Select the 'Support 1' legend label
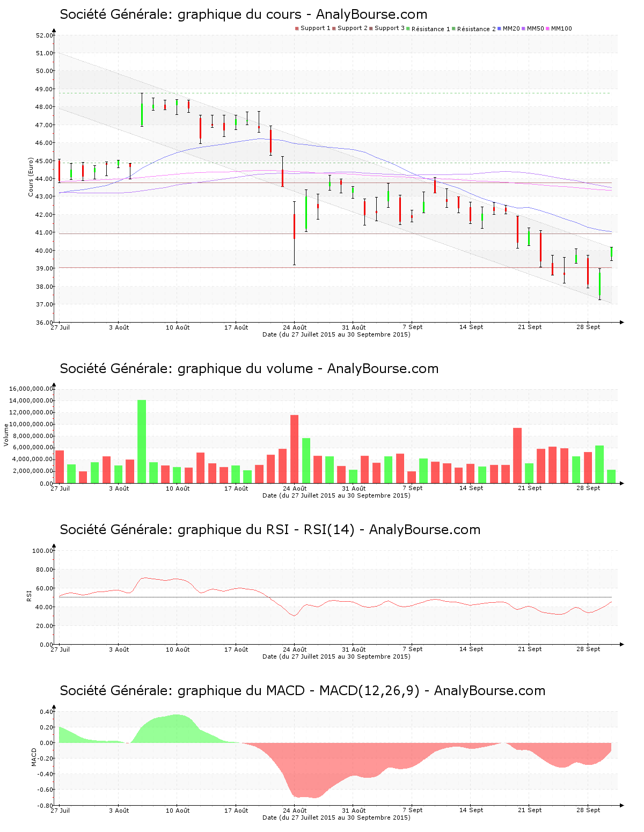The image size is (644, 832). [316, 28]
